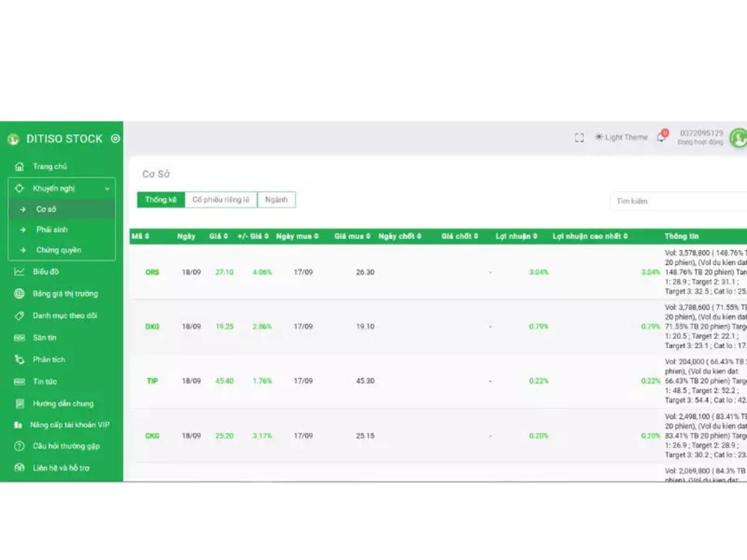Open Biểu đồ chart icon
This screenshot has width=747, height=560.
(19, 272)
